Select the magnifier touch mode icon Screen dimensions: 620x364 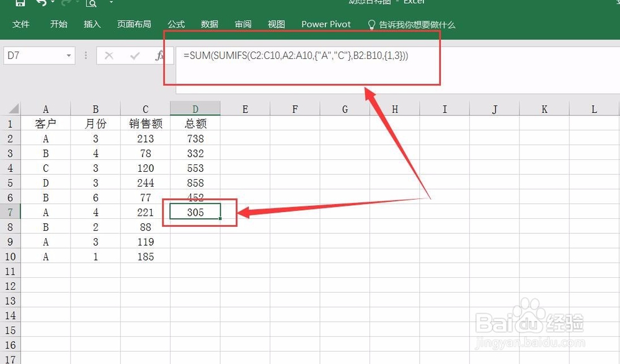tap(91, 3)
